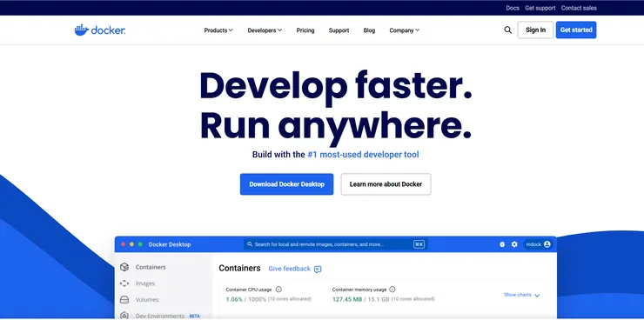Viewport: 644px width, 320px height.
Task: Click the Dev Environments icon in sidebar
Action: (124, 316)
